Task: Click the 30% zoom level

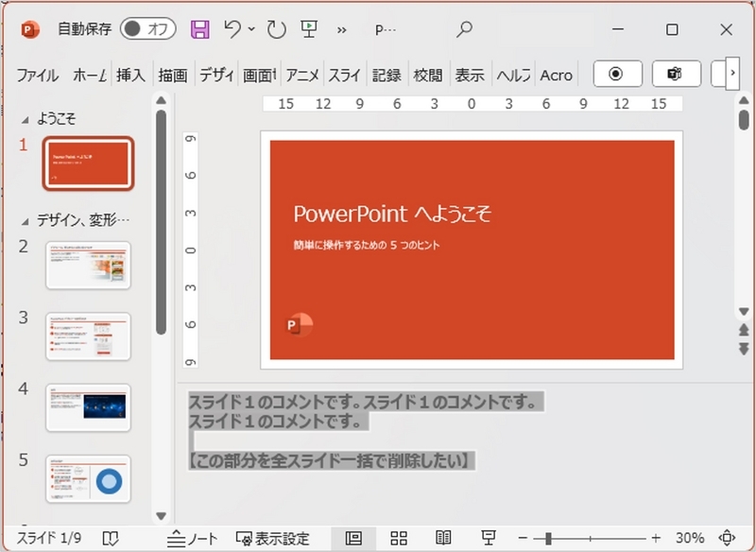Action: tap(690, 538)
